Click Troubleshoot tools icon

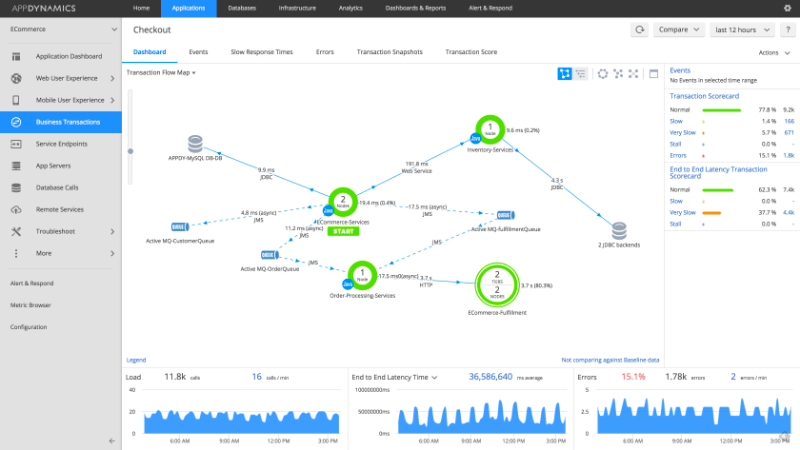(16, 232)
